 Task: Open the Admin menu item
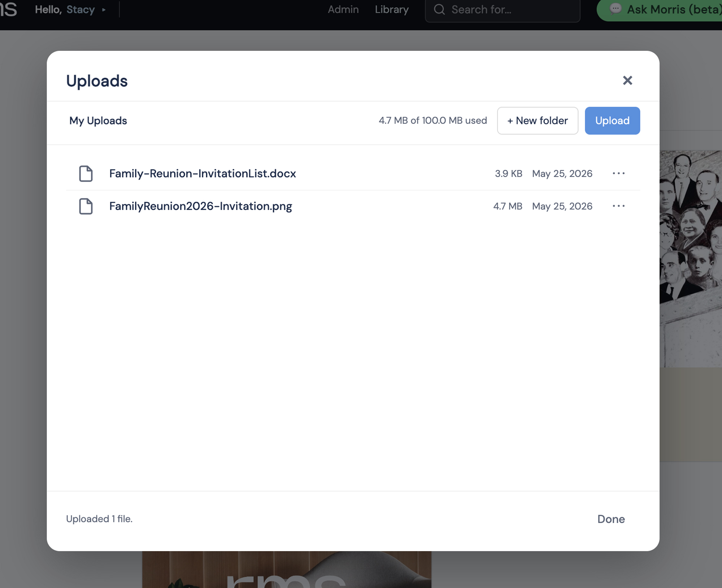tap(343, 9)
